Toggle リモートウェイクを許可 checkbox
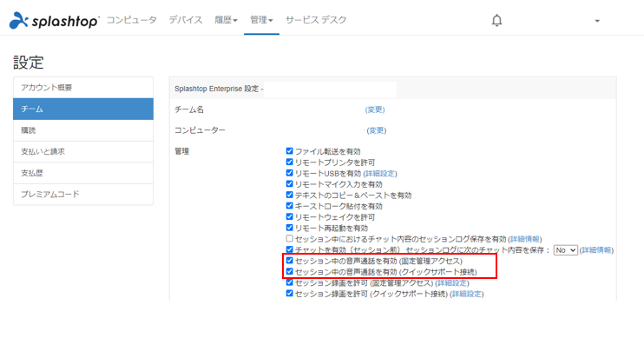644x345 pixels. (290, 216)
